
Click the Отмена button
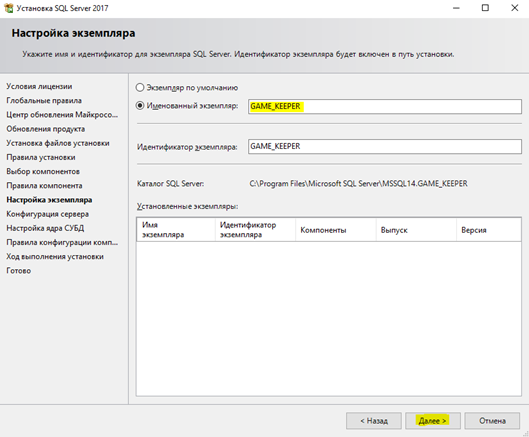pos(492,421)
